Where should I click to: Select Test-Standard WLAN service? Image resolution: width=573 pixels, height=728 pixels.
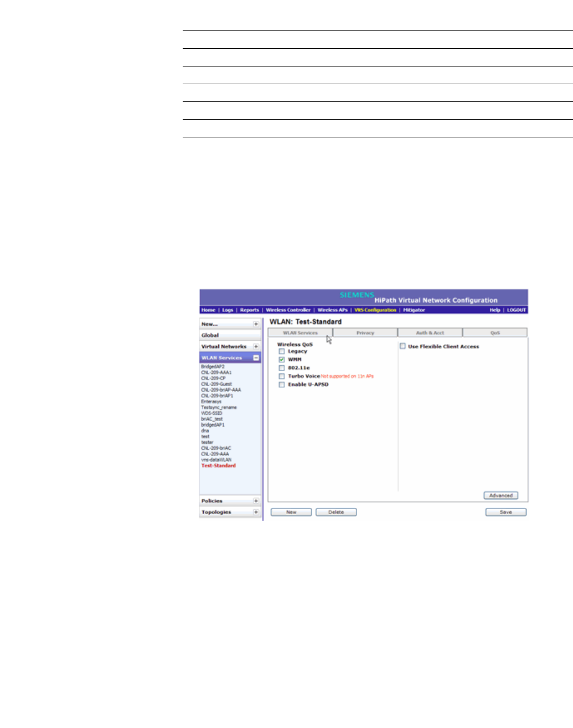(x=218, y=465)
